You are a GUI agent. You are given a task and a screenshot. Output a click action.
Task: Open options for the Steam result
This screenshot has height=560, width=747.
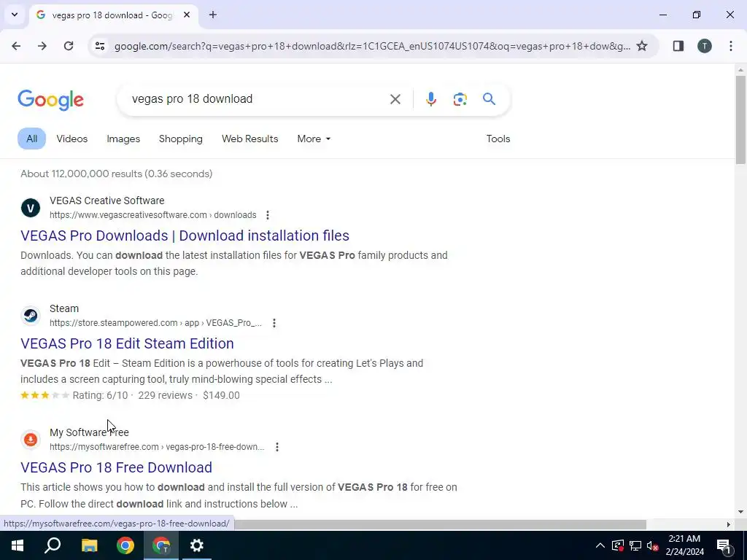(x=274, y=323)
